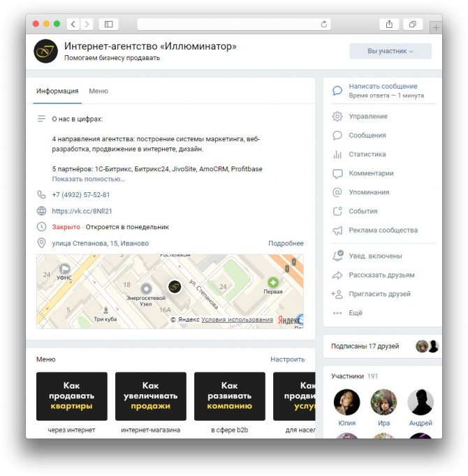Image resolution: width=468 pixels, height=476 pixels.
Task: Expand the Ещё more options item
Action: point(346,313)
